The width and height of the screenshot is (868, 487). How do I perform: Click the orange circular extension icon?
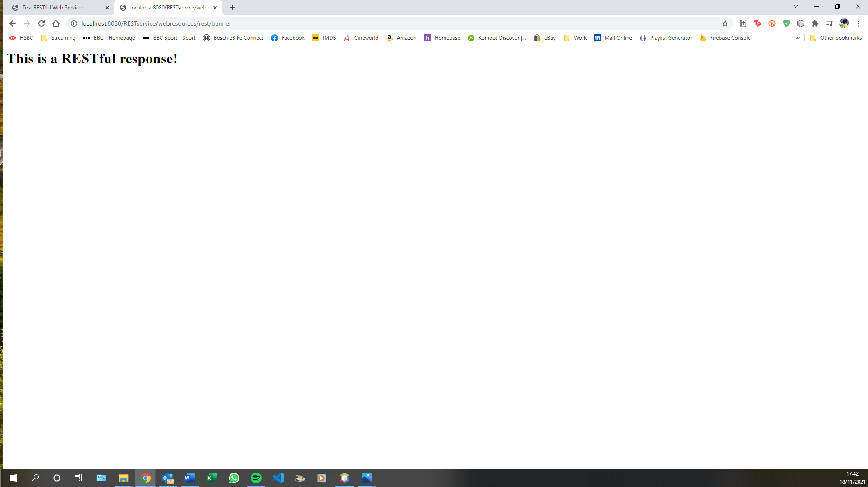point(772,23)
